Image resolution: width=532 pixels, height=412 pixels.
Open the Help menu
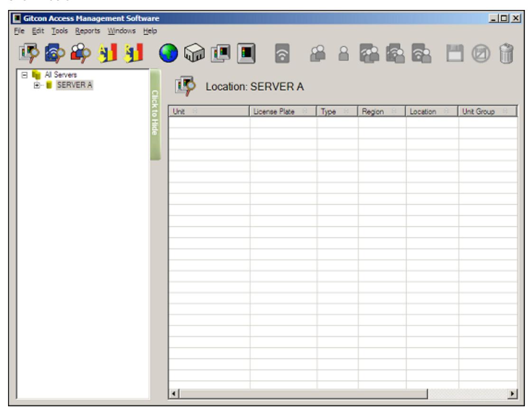(149, 31)
